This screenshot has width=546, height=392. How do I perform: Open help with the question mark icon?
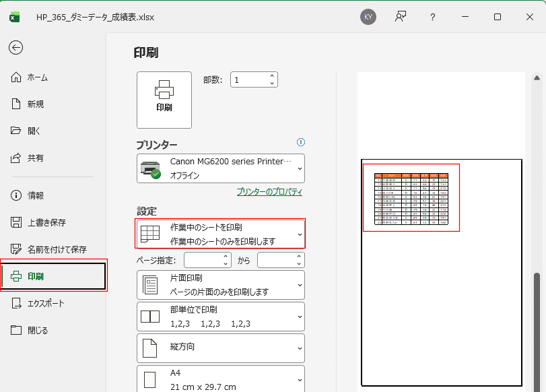[432, 17]
